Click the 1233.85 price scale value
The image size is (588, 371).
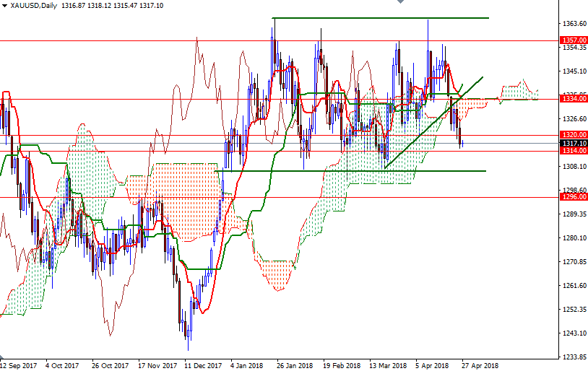pos(574,357)
